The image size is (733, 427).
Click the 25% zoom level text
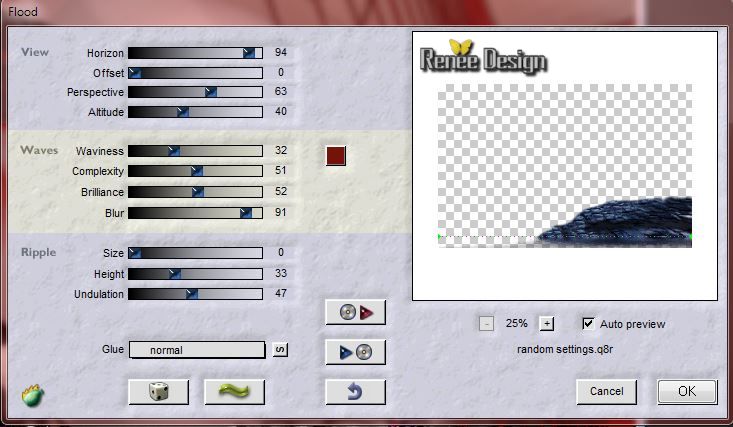tap(516, 323)
